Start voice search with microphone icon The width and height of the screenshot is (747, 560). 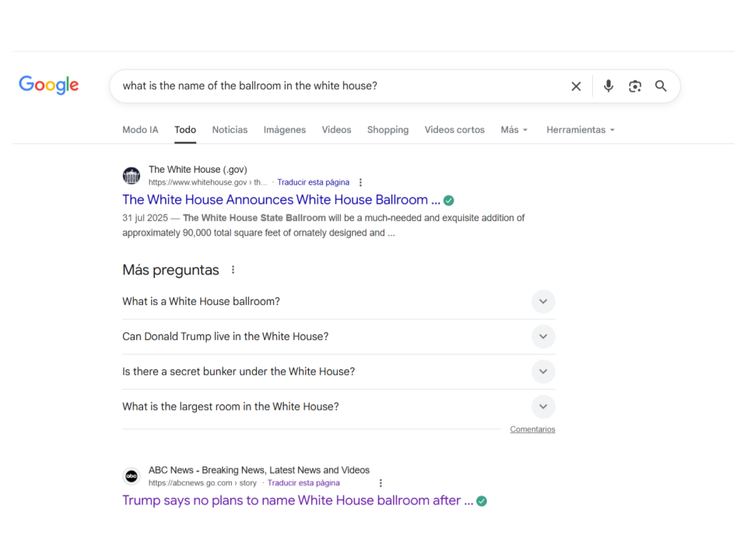point(608,86)
